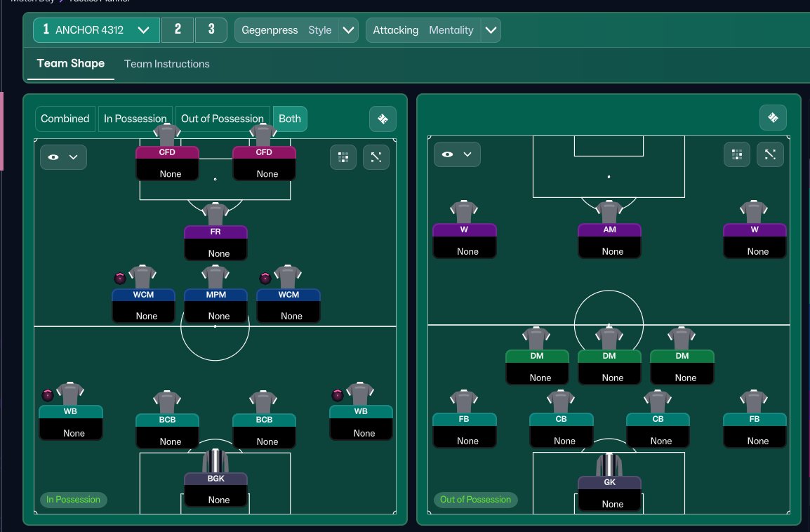Select the center DM role label
The height and width of the screenshot is (532, 810).
pyautogui.click(x=609, y=356)
